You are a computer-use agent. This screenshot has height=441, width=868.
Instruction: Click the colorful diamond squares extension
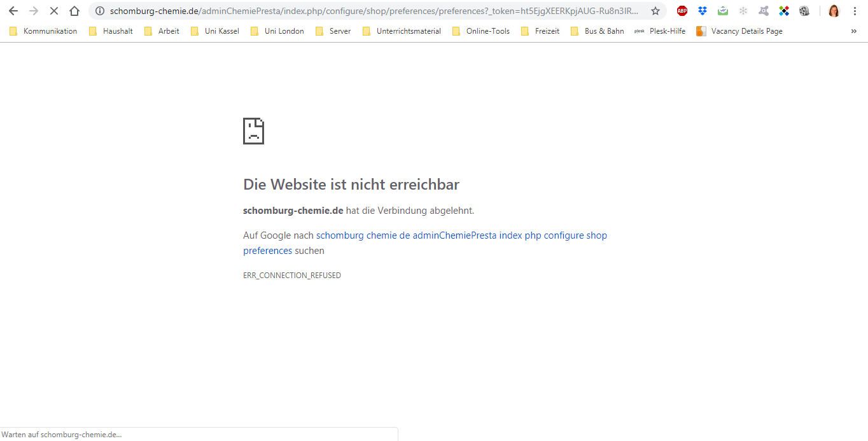click(x=784, y=11)
